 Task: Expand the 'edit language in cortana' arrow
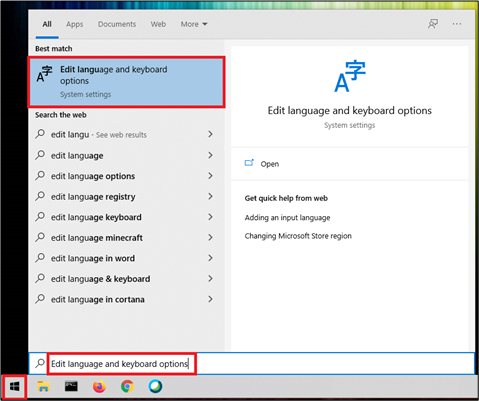pos(210,299)
